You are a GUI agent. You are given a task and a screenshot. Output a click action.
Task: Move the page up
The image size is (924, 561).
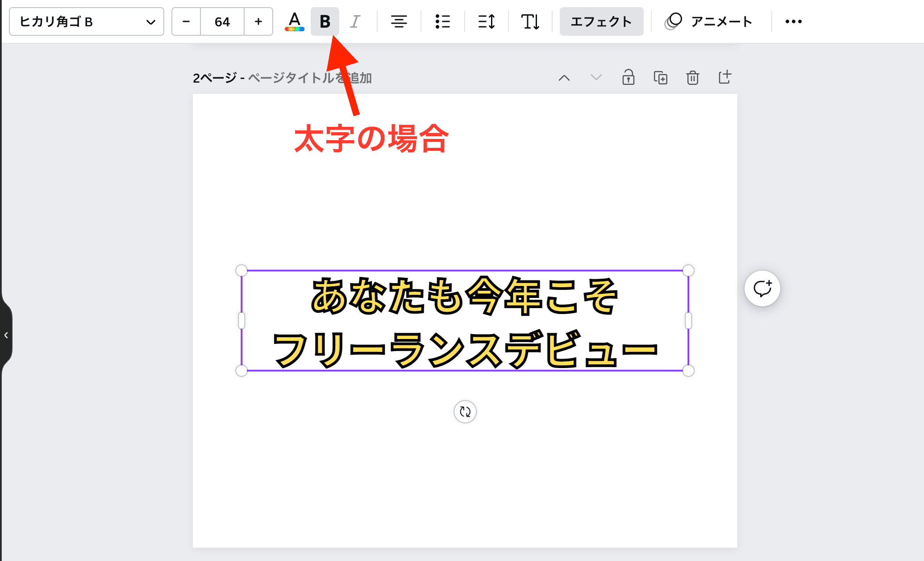pyautogui.click(x=564, y=78)
